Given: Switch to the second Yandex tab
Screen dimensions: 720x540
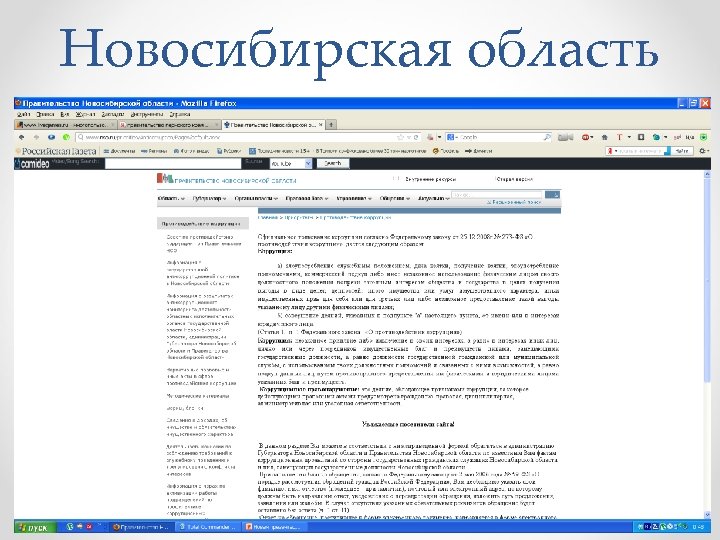Looking at the screenshot, I should click(169, 124).
